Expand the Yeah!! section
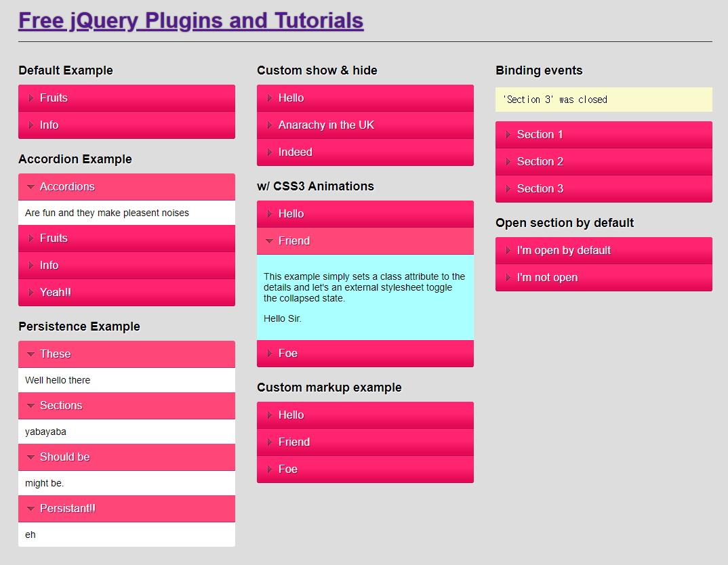Viewport: 728px width, 565px height. coord(127,293)
